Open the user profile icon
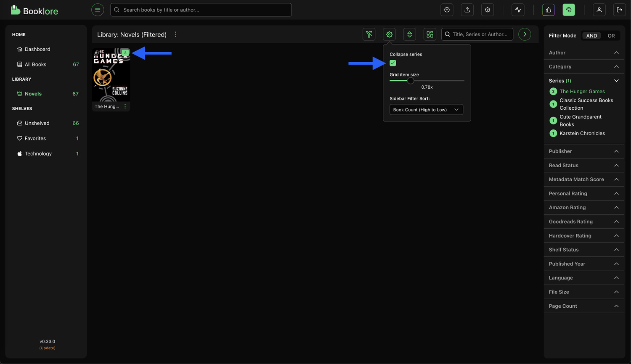This screenshot has width=631, height=364. [x=599, y=10]
